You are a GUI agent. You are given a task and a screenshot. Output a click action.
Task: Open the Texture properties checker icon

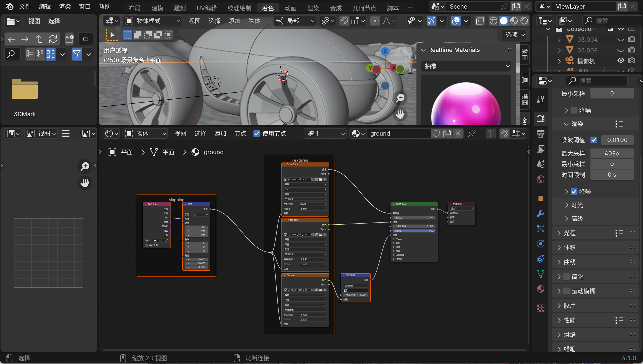coord(540,308)
